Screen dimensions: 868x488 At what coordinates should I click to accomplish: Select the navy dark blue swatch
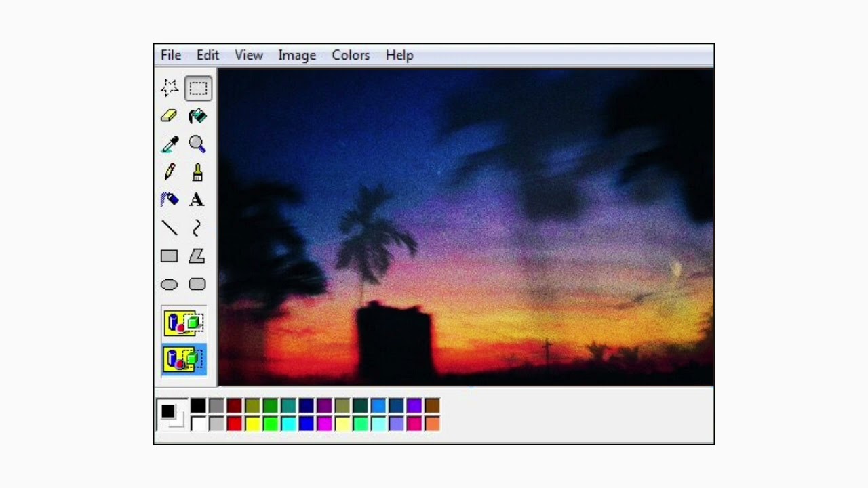coord(307,406)
